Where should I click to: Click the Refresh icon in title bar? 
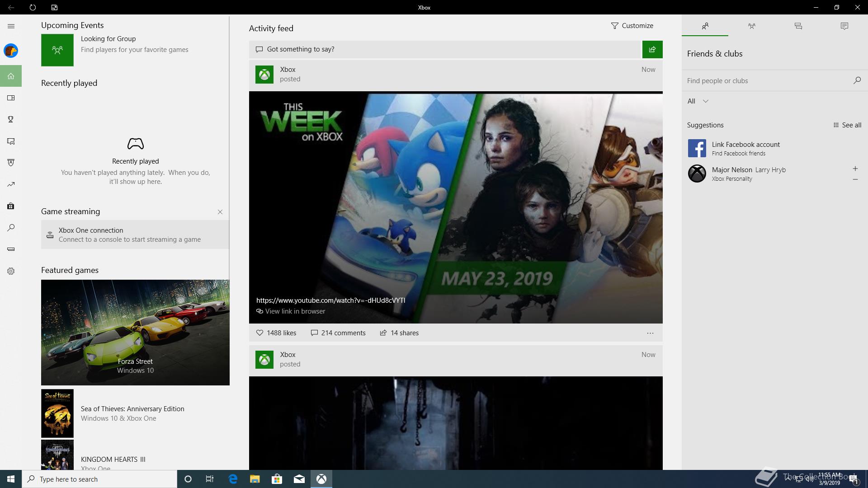click(x=33, y=7)
